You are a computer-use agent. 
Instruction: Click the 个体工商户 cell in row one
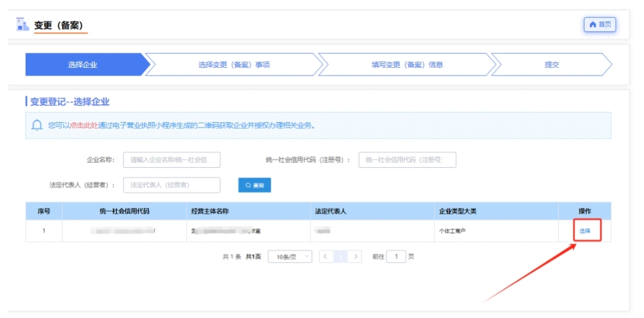(x=452, y=231)
